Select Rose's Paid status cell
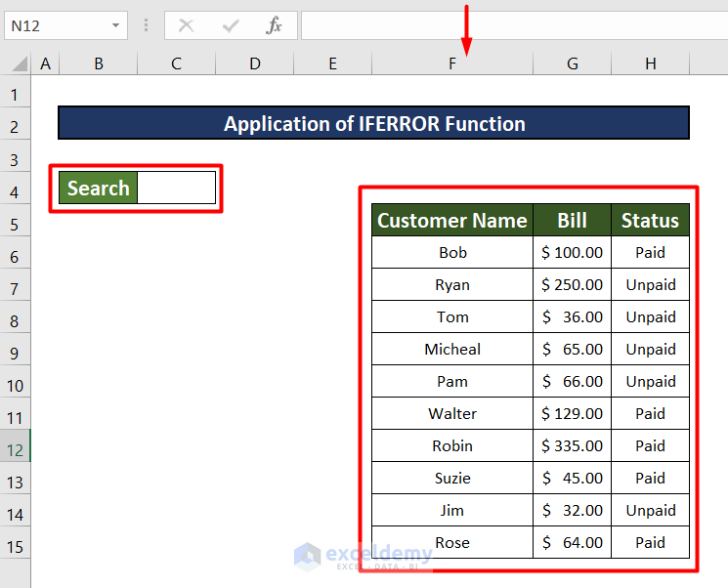This screenshot has height=588, width=728. click(651, 542)
